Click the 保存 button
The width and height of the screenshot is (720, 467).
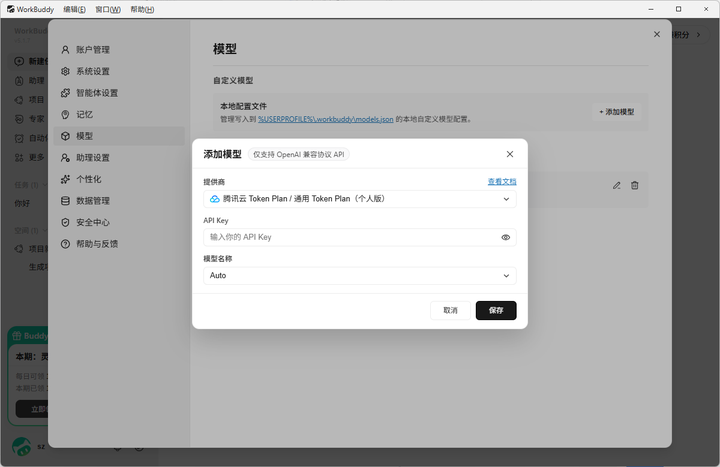point(496,310)
